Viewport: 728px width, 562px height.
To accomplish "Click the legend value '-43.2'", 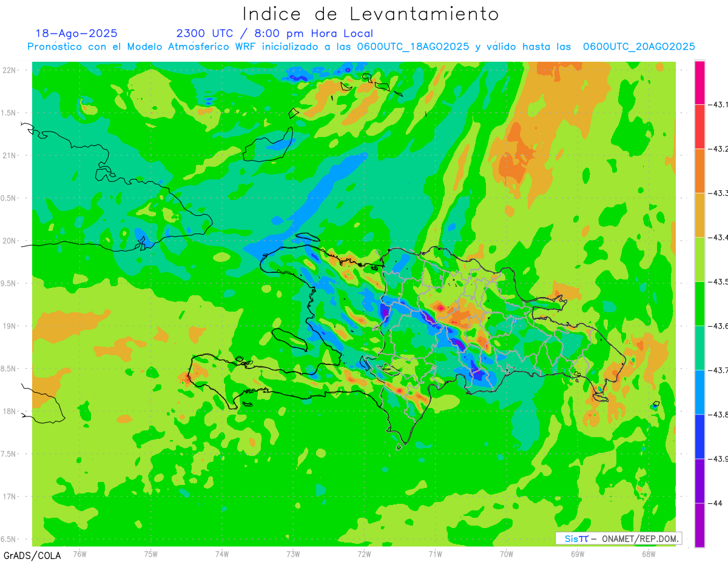I will pyautogui.click(x=718, y=149).
